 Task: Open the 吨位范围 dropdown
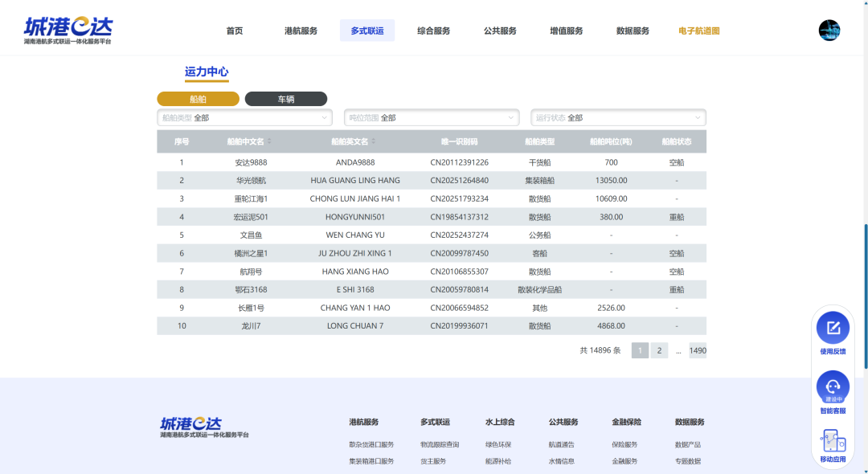click(432, 118)
